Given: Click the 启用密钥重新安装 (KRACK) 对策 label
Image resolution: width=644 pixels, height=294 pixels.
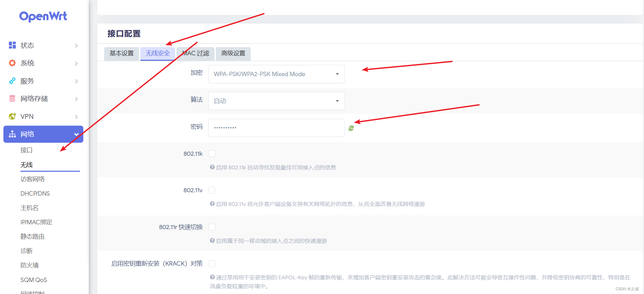Looking at the screenshot, I should coord(157,264).
